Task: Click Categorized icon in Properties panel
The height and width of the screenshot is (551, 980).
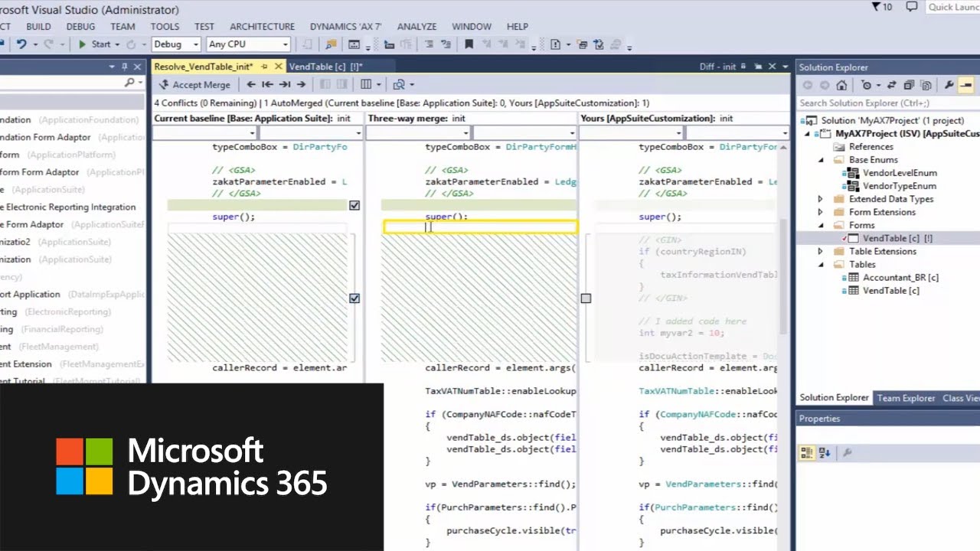Action: tap(806, 453)
